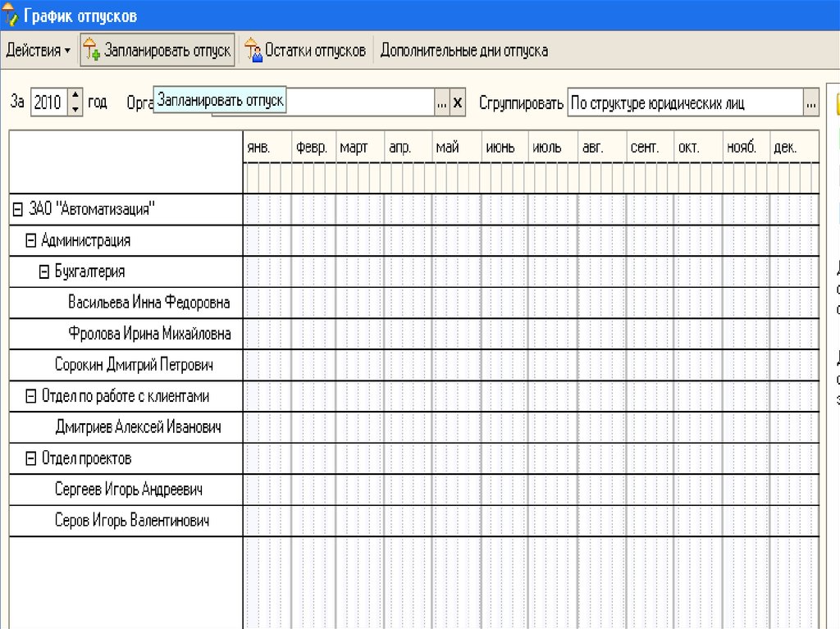
Task: Click the май month column header
Action: click(447, 148)
